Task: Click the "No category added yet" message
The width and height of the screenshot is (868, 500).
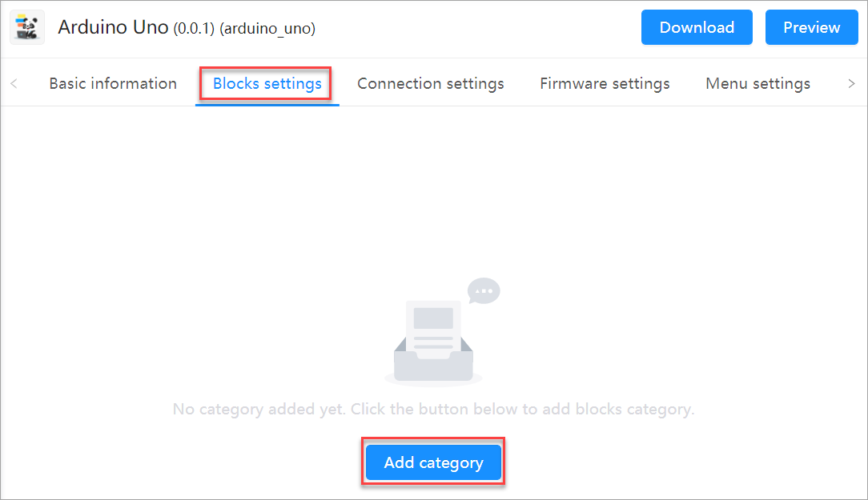Action: pyautogui.click(x=433, y=410)
